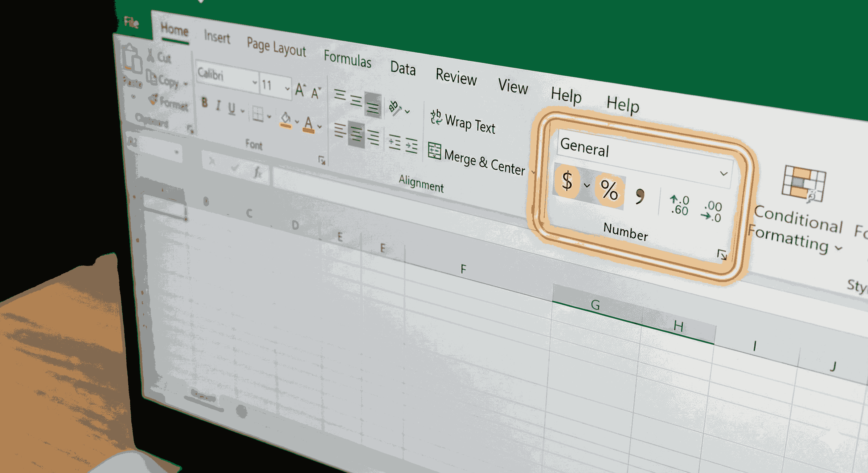
Task: Click the Accounting Number Format dollar icon
Action: pos(567,181)
